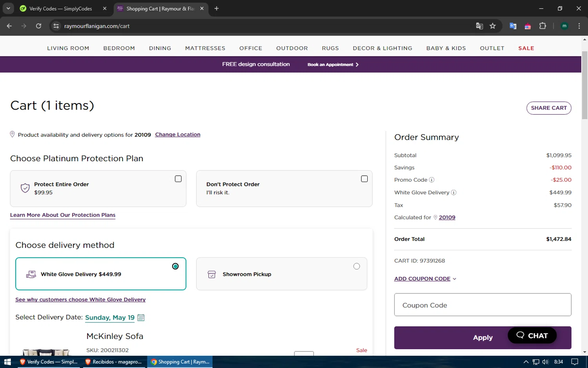The height and width of the screenshot is (368, 588).
Task: Select the White Glove Delivery radio button
Action: pos(175,266)
